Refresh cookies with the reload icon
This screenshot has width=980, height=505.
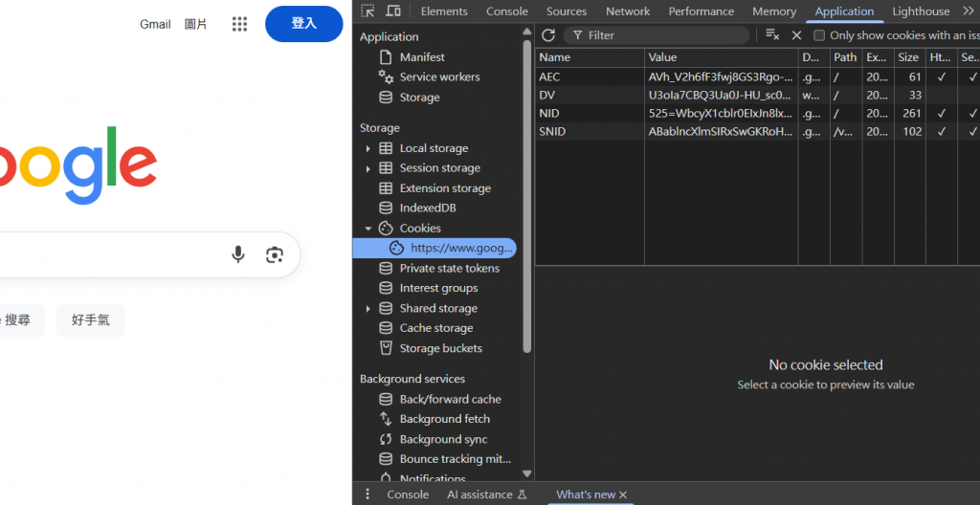548,35
